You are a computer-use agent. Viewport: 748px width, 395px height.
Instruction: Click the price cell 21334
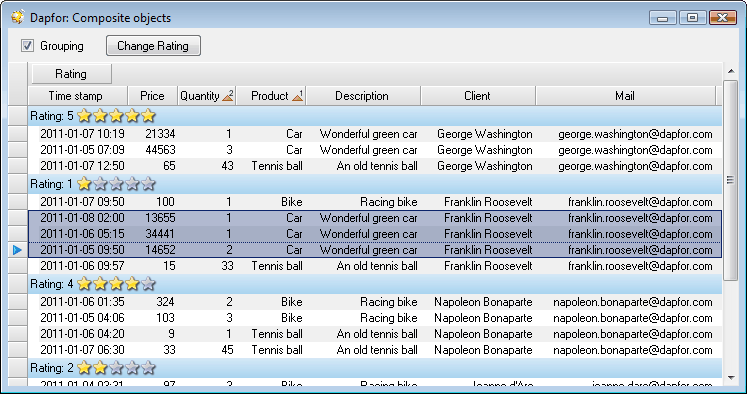[x=160, y=134]
